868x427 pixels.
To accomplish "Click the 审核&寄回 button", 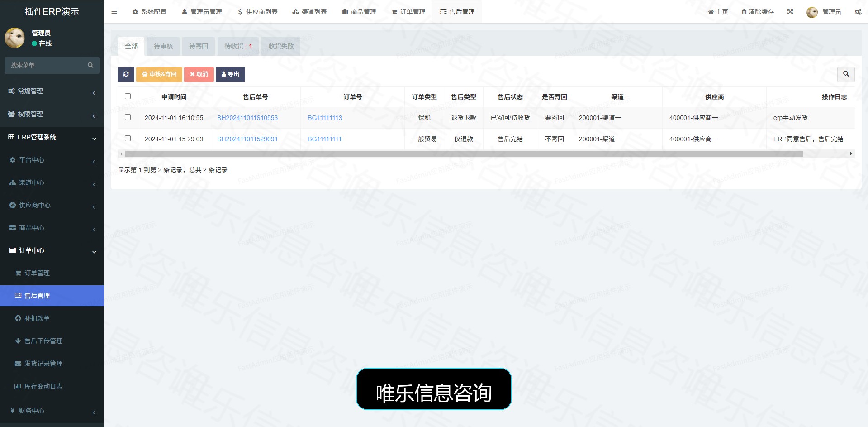I will coord(159,74).
